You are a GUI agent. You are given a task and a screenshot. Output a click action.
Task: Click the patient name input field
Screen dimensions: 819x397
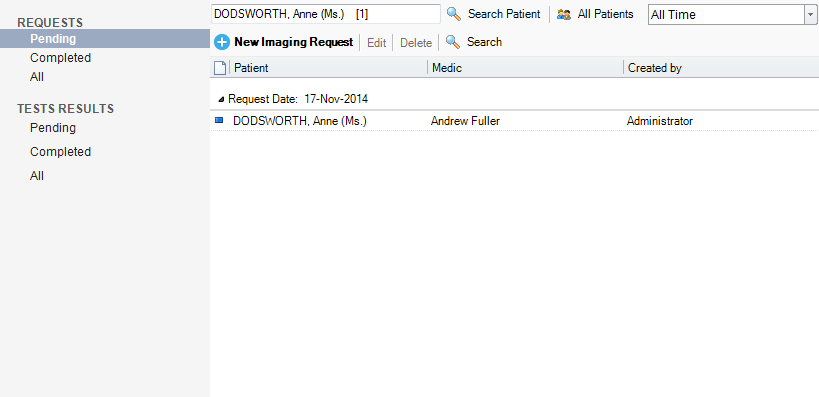(326, 14)
